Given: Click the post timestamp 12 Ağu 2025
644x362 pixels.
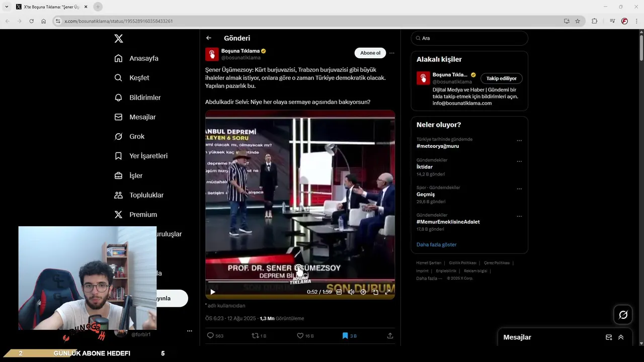Looking at the screenshot, I should pyautogui.click(x=230, y=318).
